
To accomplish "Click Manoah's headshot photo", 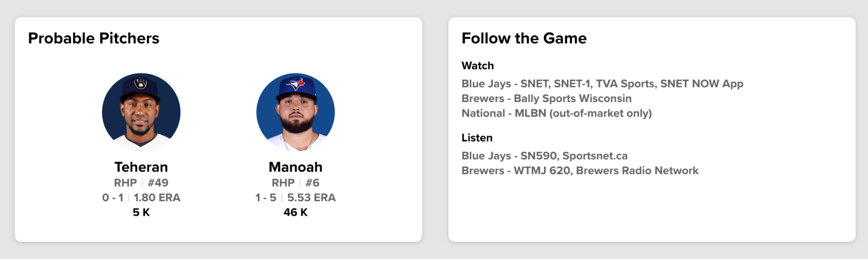I will [296, 112].
